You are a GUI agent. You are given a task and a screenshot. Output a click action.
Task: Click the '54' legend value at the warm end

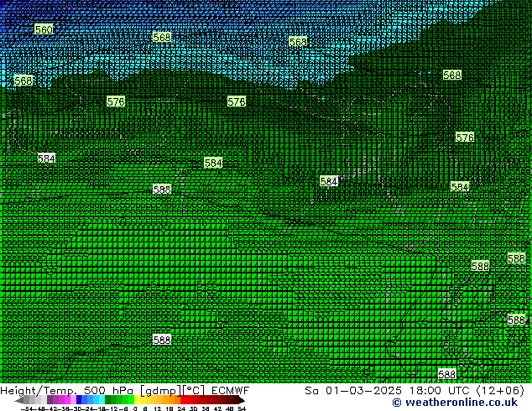241,408
